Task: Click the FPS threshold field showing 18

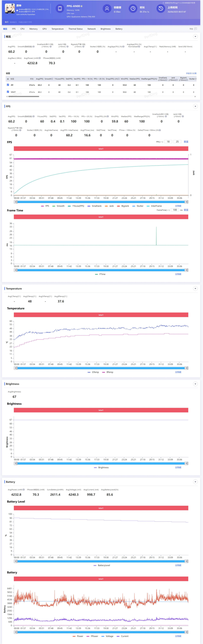Action: (168, 142)
